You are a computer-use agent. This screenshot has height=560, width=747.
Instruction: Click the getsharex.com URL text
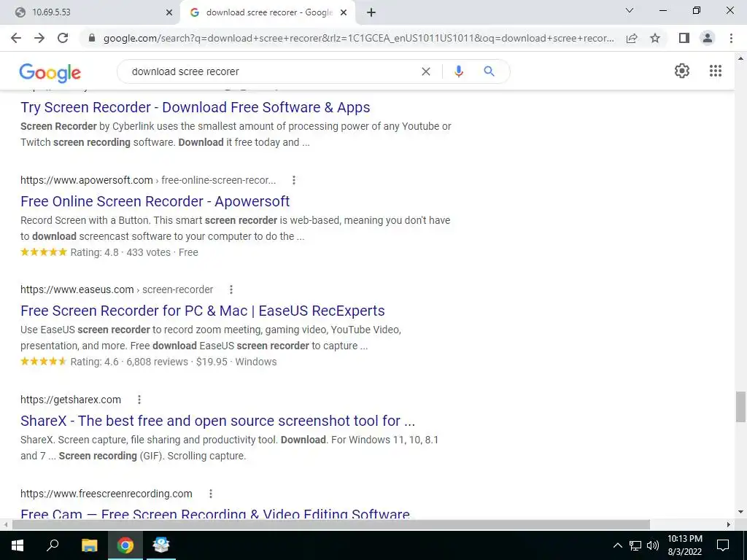click(x=71, y=400)
